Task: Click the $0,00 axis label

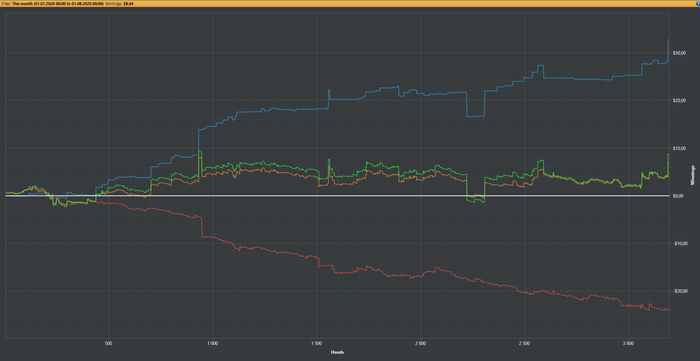Action: 678,196
